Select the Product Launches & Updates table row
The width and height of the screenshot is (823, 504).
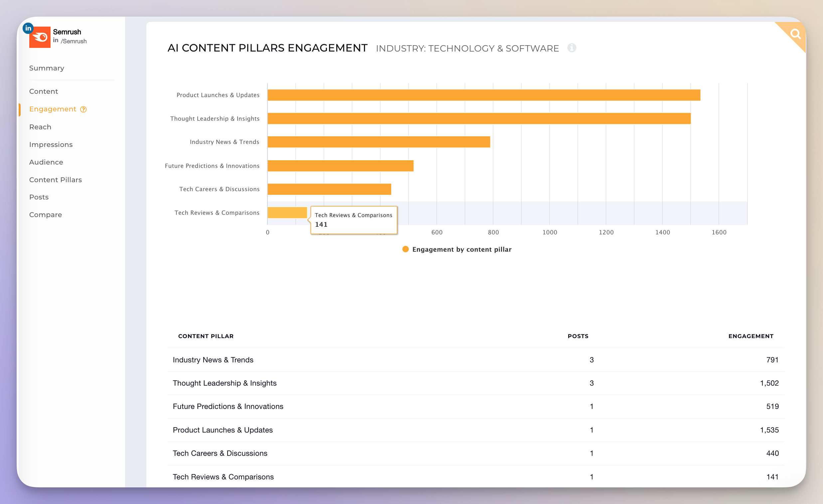pos(476,430)
